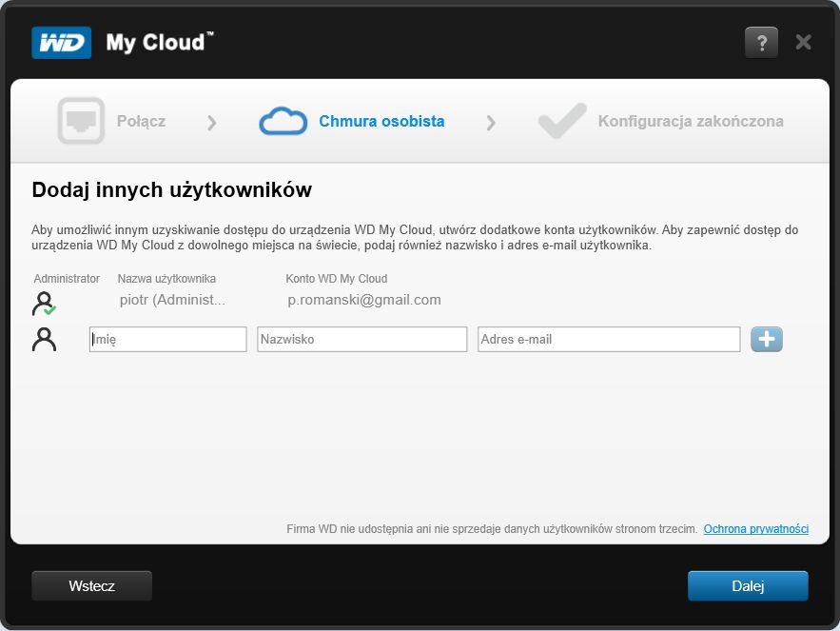Viewport: 840px width, 631px height.
Task: Open the Ochrona prywatności link
Action: (x=756, y=529)
